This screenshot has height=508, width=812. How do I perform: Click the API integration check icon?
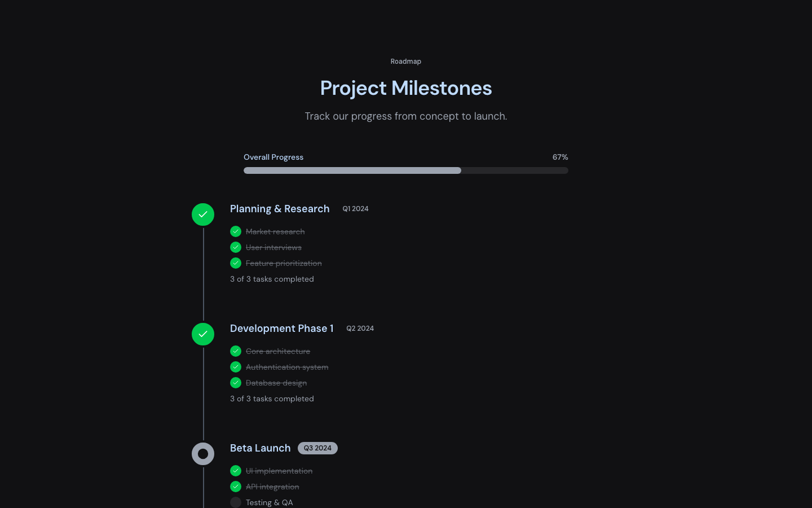pos(236,487)
